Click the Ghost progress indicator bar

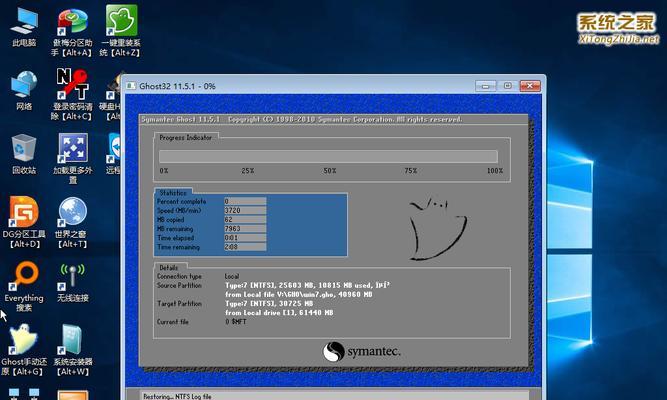coord(328,156)
